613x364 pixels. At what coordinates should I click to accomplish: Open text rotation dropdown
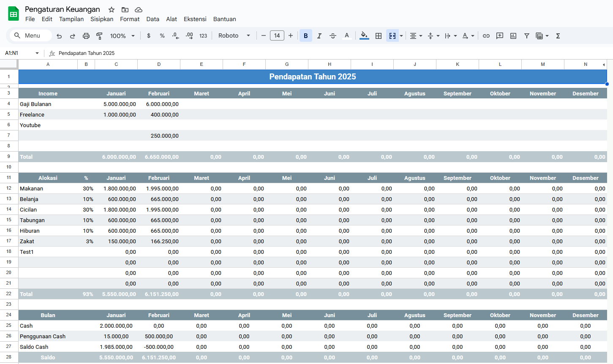(468, 36)
